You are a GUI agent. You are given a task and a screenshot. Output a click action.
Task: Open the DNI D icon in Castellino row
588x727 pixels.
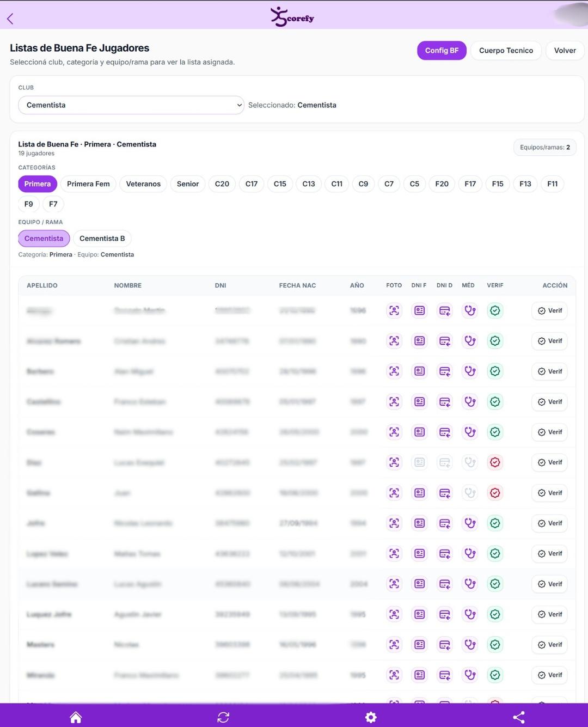(445, 402)
